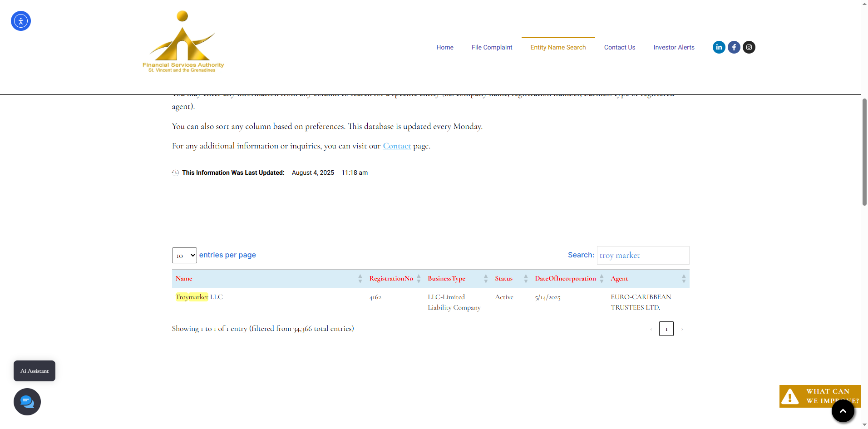Open the Investor Alerts menu item

pyautogui.click(x=674, y=47)
